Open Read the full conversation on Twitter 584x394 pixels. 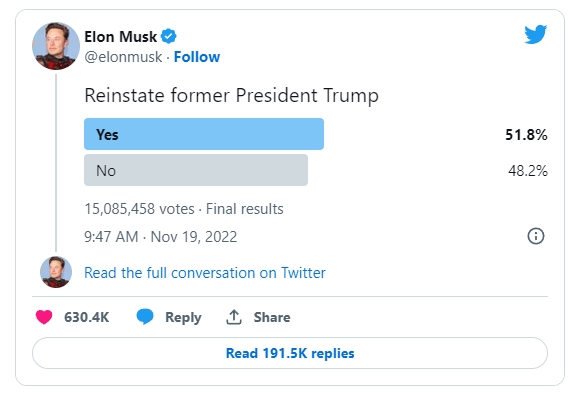coord(205,273)
